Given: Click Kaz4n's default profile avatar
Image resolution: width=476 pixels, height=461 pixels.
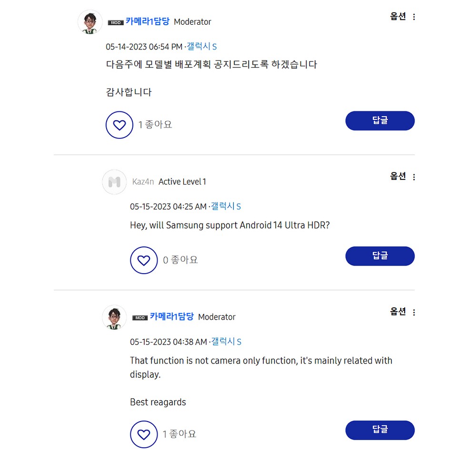Looking at the screenshot, I should point(114,182).
